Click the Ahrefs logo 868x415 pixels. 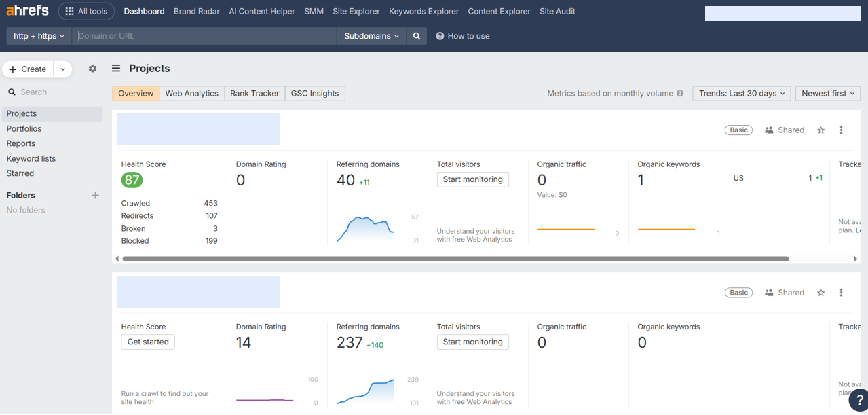point(27,11)
